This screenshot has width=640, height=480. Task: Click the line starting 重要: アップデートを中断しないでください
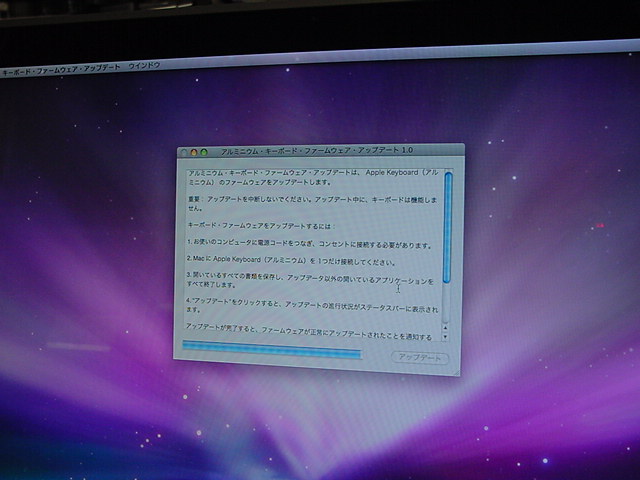(312, 204)
